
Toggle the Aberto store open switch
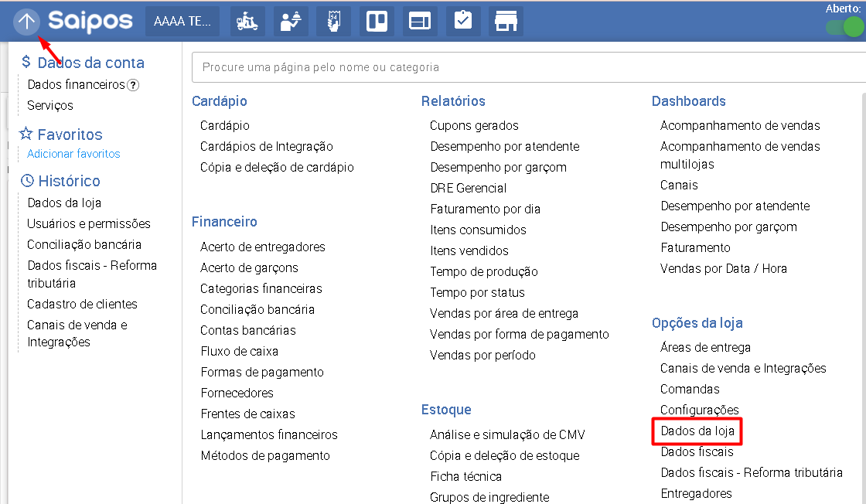[846, 27]
